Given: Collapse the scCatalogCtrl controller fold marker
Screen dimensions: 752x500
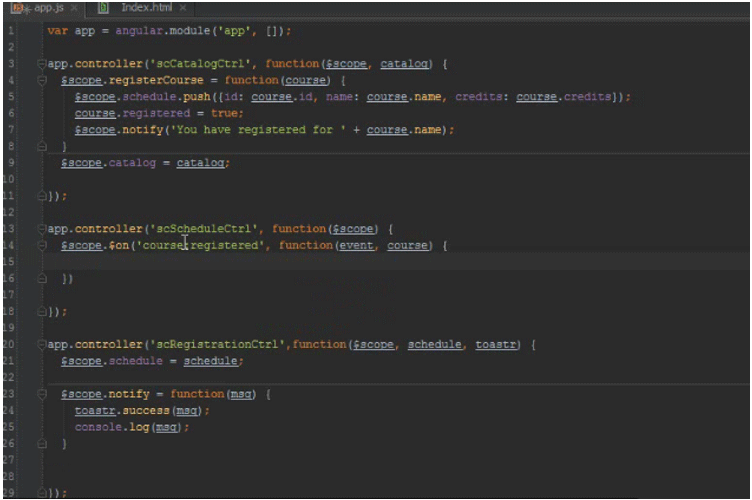Looking at the screenshot, I should pyautogui.click(x=42, y=64).
